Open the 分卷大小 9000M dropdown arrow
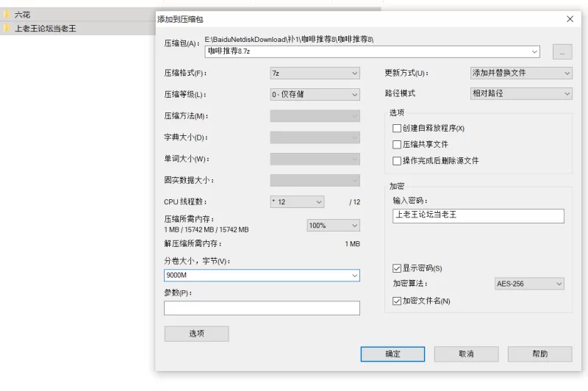Screen dimensions: 588x391 tap(354, 276)
